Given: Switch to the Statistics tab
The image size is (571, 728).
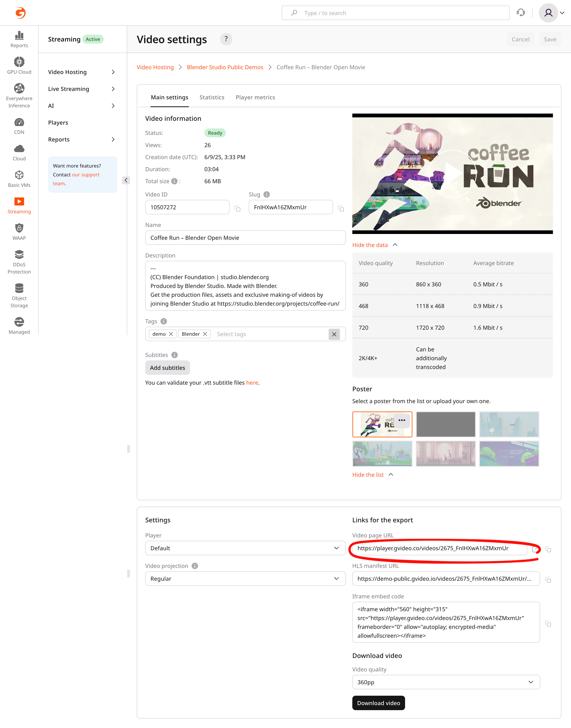Looking at the screenshot, I should 212,97.
